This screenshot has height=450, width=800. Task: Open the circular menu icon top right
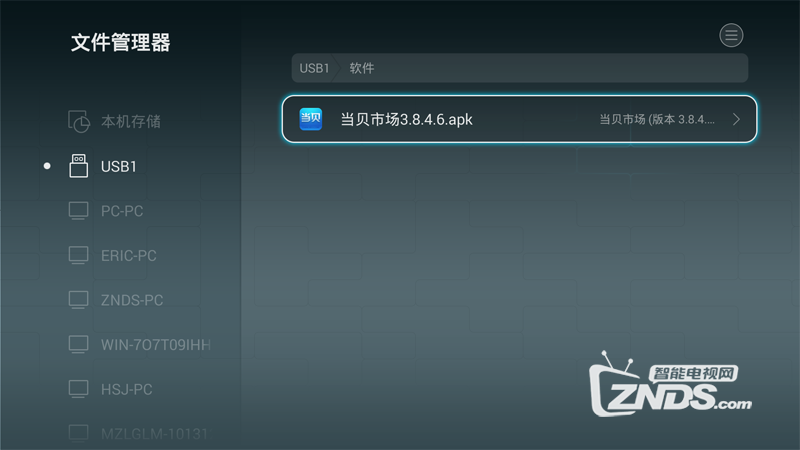tap(731, 35)
